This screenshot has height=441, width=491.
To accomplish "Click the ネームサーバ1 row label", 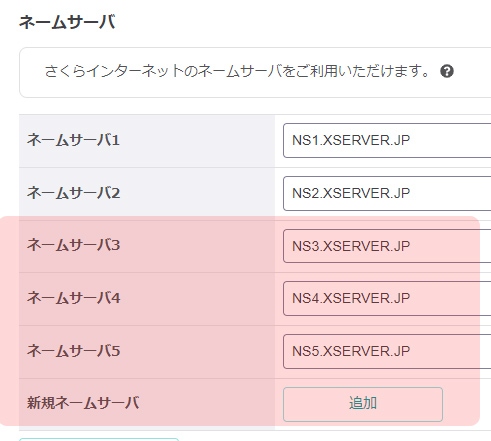I will point(73,140).
